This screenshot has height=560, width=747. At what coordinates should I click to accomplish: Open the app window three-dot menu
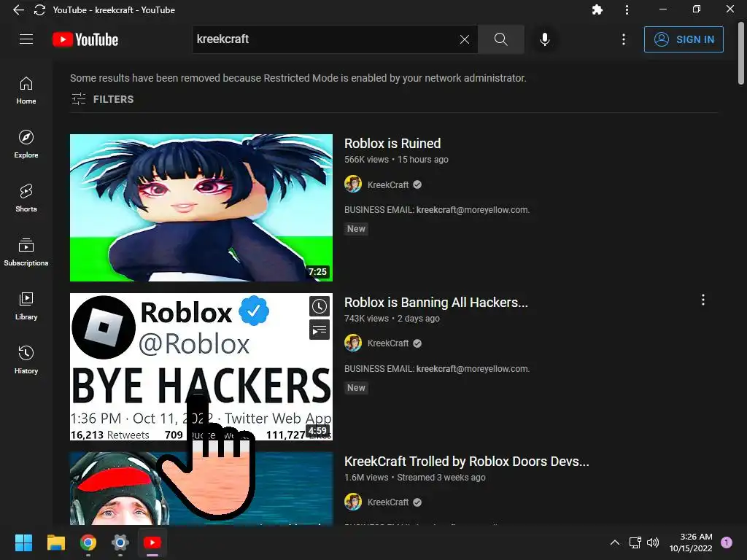pyautogui.click(x=627, y=10)
